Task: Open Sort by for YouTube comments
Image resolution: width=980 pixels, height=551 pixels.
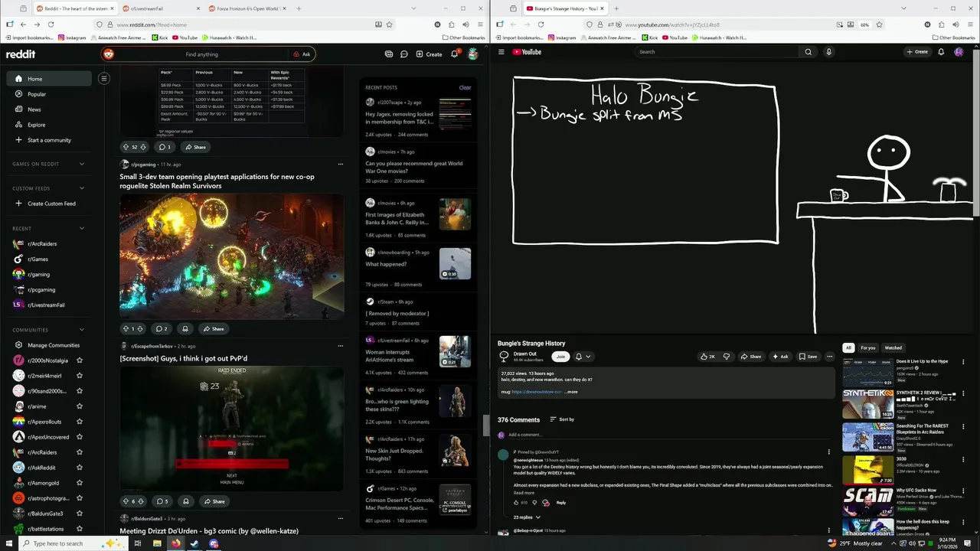Action: [562, 419]
